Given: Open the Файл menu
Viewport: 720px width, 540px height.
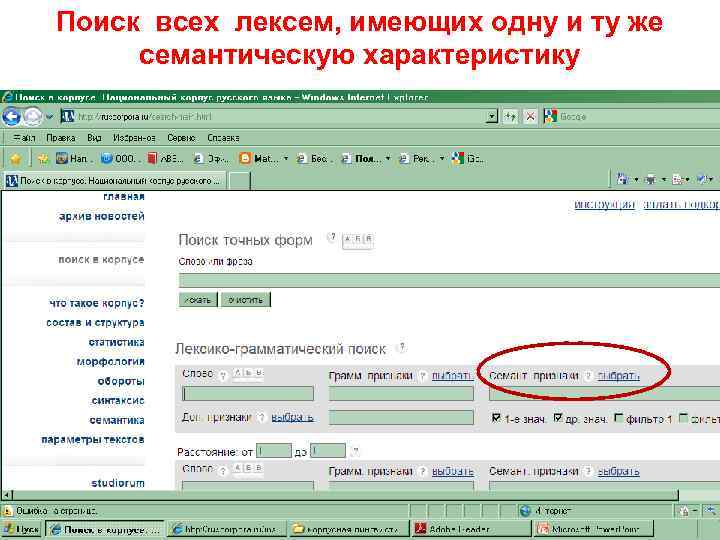Looking at the screenshot, I should 24,138.
